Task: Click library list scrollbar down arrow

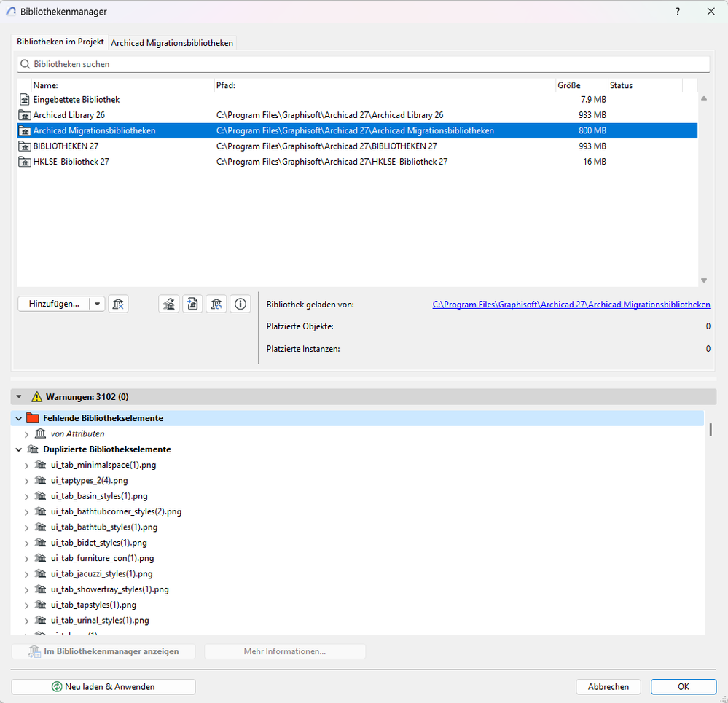Action: (x=704, y=280)
